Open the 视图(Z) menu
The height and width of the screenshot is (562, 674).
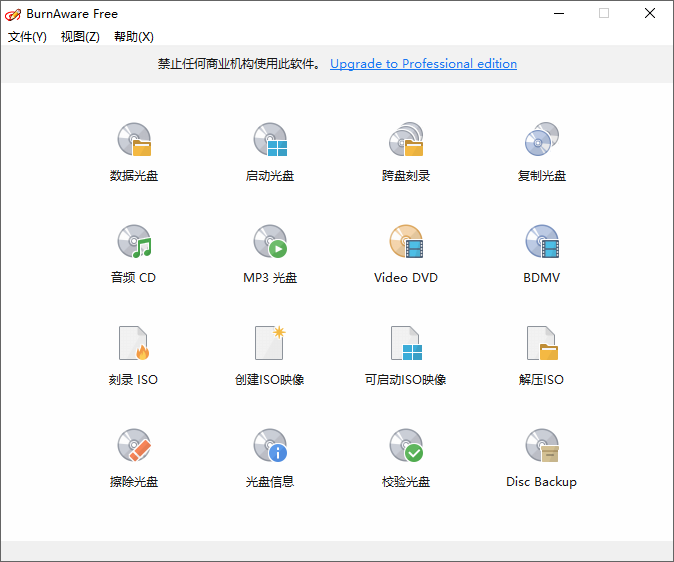(x=80, y=37)
